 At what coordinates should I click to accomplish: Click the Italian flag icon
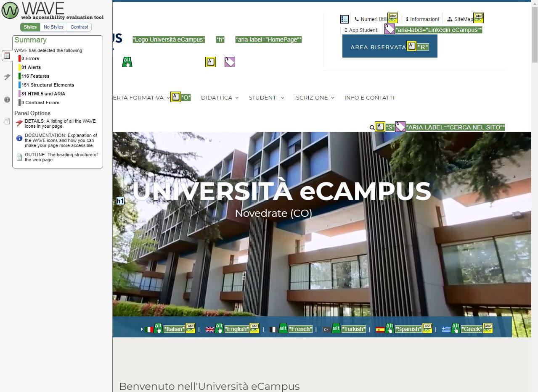pos(149,329)
